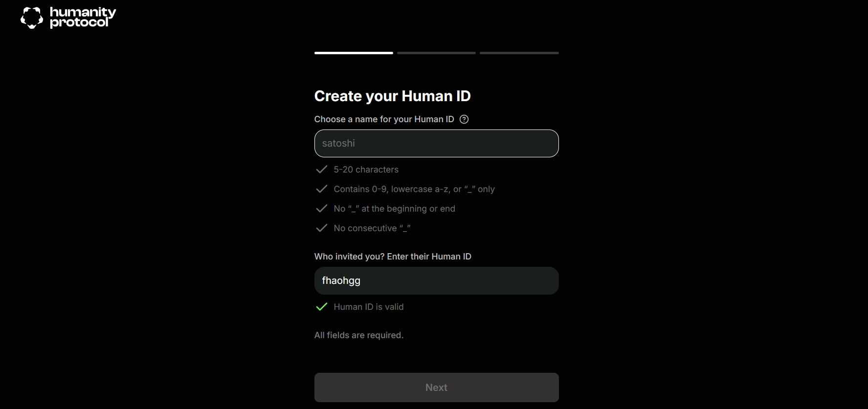Click the checkmark beside lowercase a-z rule
Viewport: 868px width, 409px height.
321,189
